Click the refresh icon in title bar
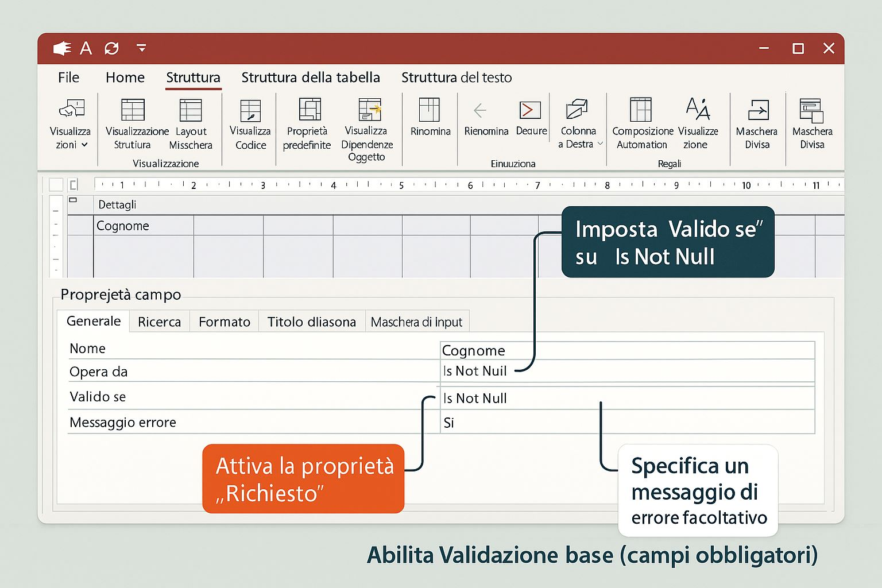 (x=111, y=48)
